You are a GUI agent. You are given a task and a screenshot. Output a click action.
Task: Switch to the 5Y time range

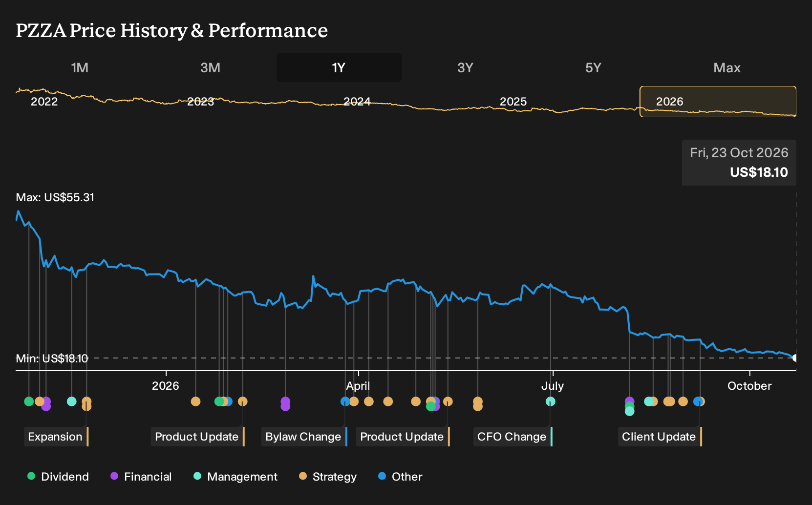click(593, 67)
